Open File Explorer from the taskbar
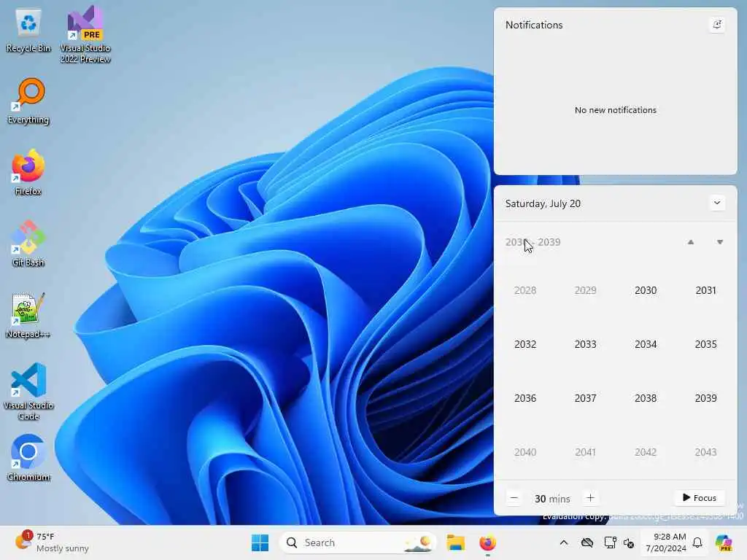The image size is (747, 560). click(455, 542)
